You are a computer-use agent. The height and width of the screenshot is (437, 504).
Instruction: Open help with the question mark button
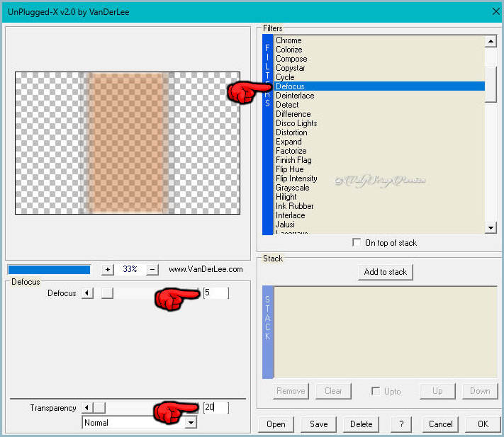[x=401, y=424]
